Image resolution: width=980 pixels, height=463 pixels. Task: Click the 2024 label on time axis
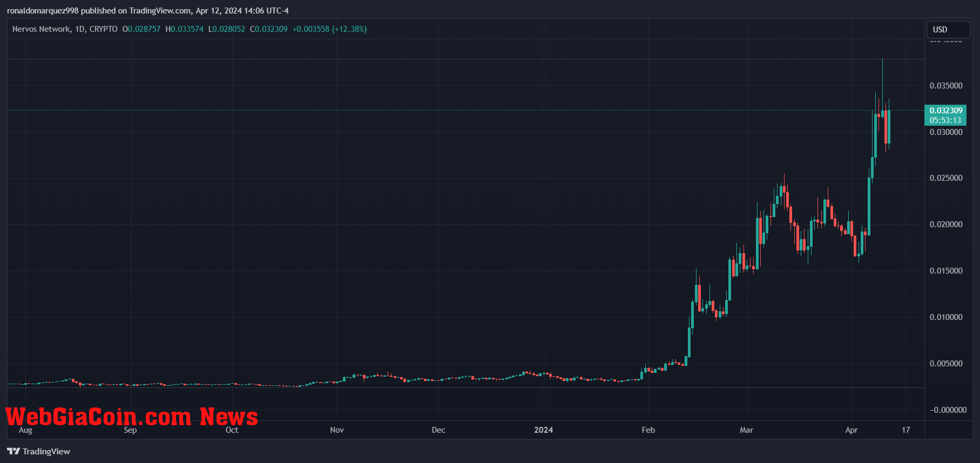tap(544, 430)
